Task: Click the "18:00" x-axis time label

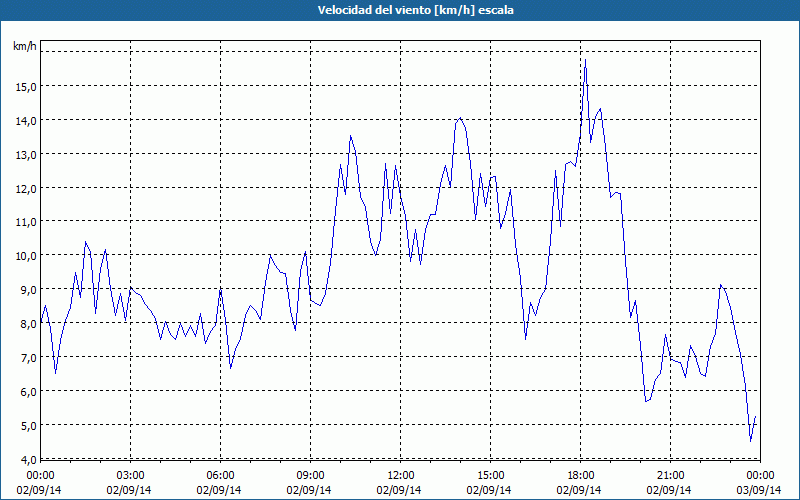Action: pos(579,476)
